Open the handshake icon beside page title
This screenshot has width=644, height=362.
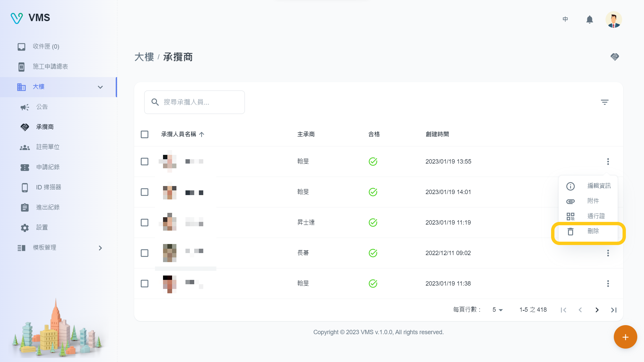[614, 57]
